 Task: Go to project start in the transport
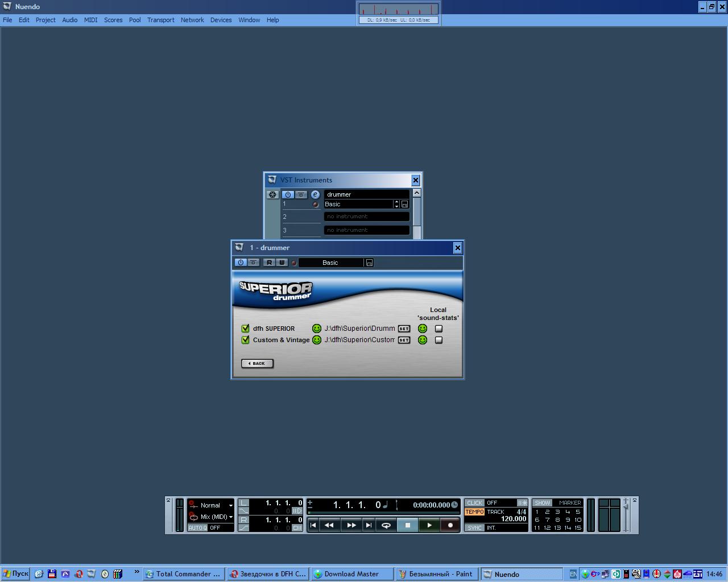(x=313, y=525)
